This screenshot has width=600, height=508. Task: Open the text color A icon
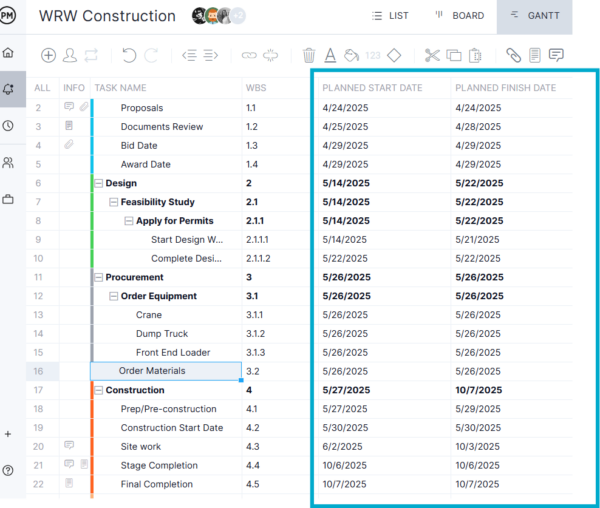330,55
